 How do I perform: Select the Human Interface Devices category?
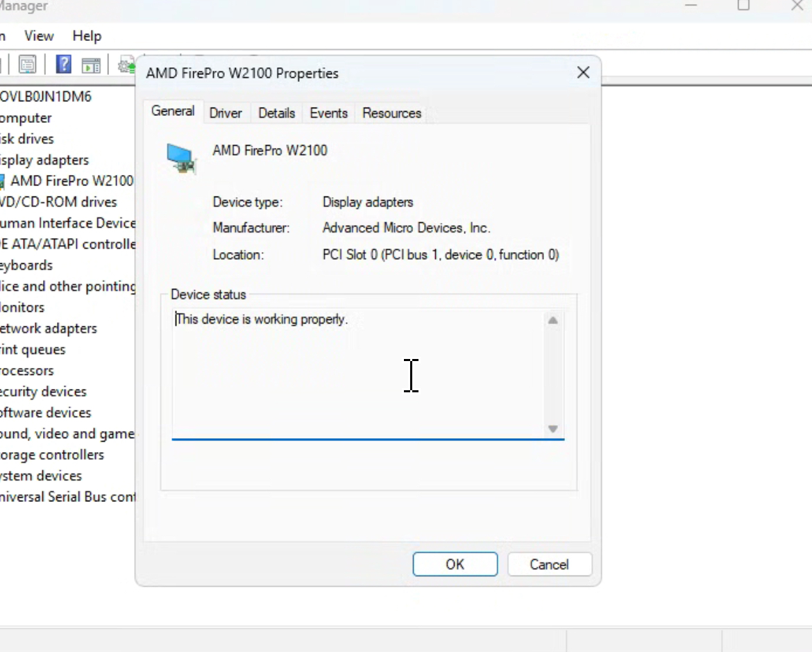pyautogui.click(x=68, y=224)
